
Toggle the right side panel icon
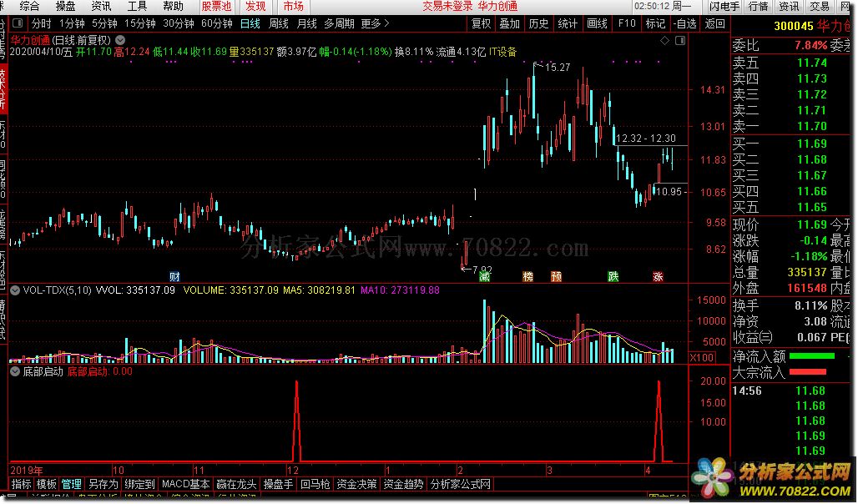(x=680, y=41)
